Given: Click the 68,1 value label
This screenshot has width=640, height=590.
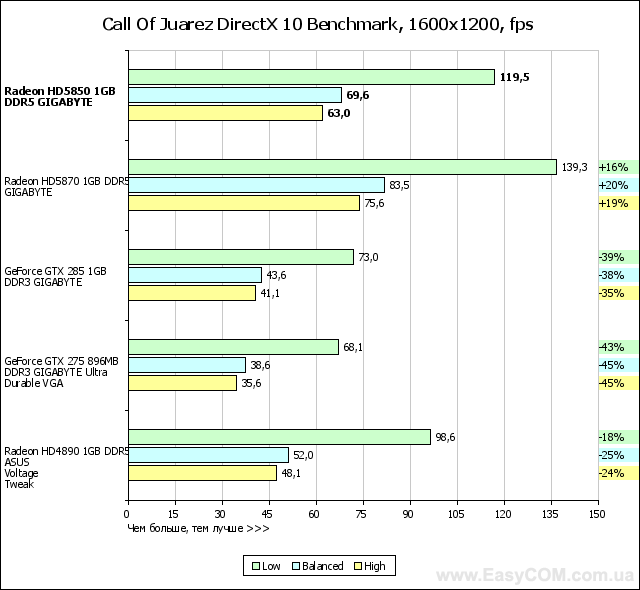Looking at the screenshot, I should pyautogui.click(x=353, y=347).
